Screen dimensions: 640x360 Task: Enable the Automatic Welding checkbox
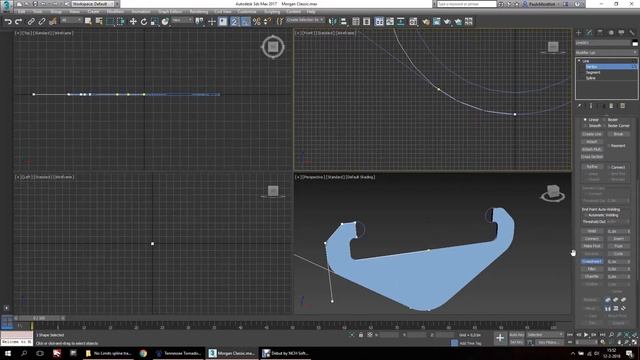click(x=585, y=215)
